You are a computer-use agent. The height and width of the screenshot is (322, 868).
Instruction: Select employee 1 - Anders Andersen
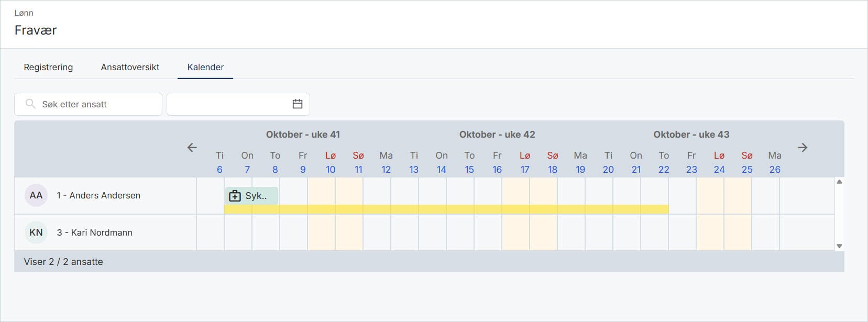click(98, 195)
